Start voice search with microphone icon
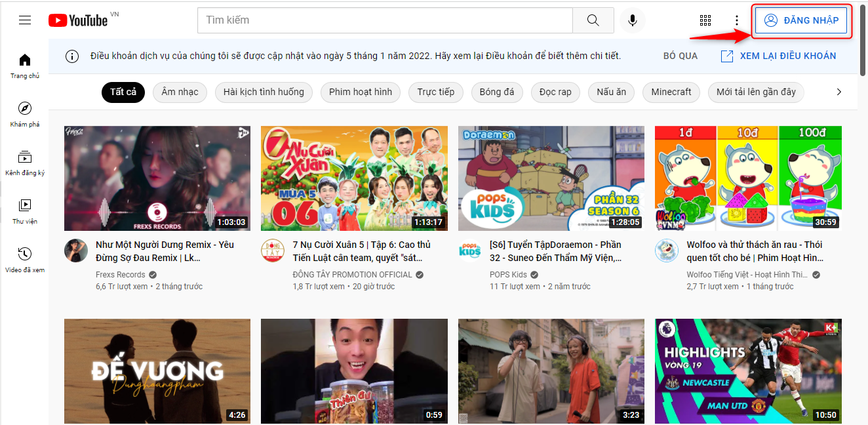Viewport: 868px width, 425px height. coord(632,20)
